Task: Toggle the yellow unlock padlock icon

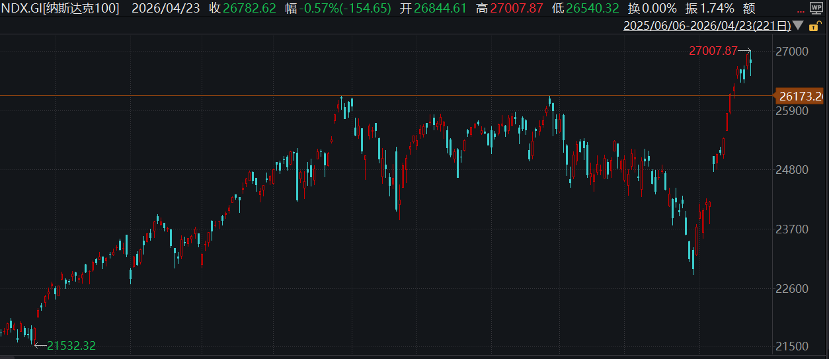Action: (x=816, y=26)
